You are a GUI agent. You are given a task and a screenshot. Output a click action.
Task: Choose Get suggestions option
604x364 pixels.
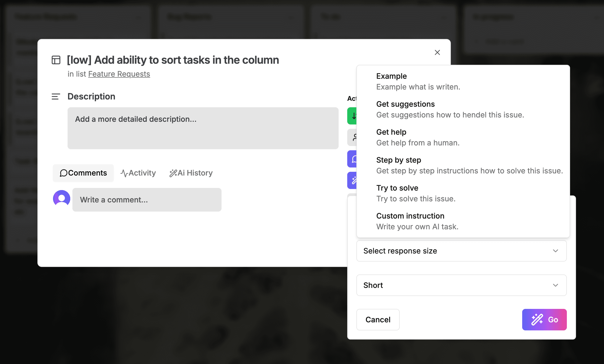point(450,109)
